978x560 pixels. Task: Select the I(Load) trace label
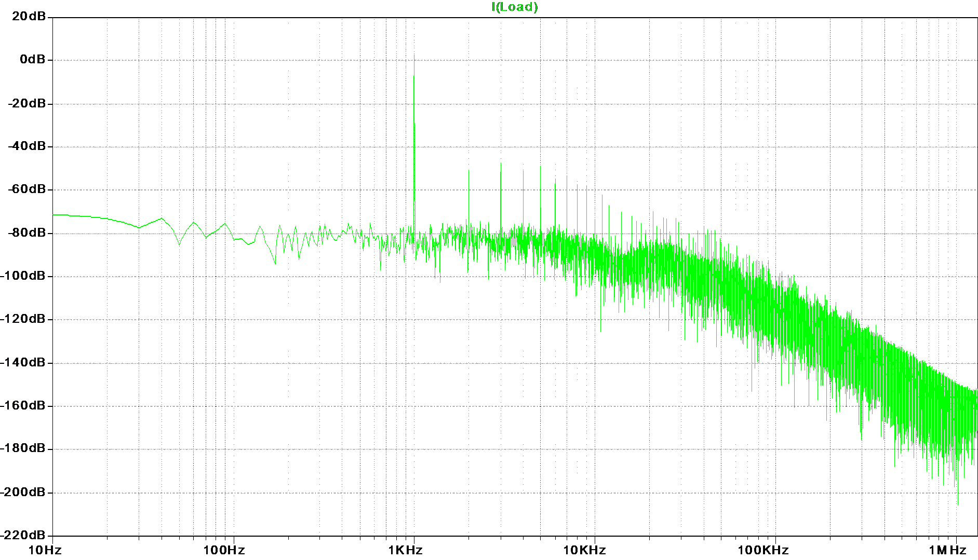pyautogui.click(x=514, y=7)
